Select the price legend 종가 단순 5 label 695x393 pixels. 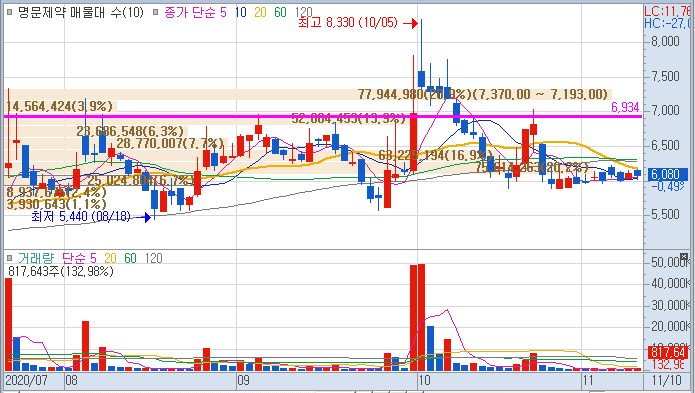pyautogui.click(x=195, y=12)
